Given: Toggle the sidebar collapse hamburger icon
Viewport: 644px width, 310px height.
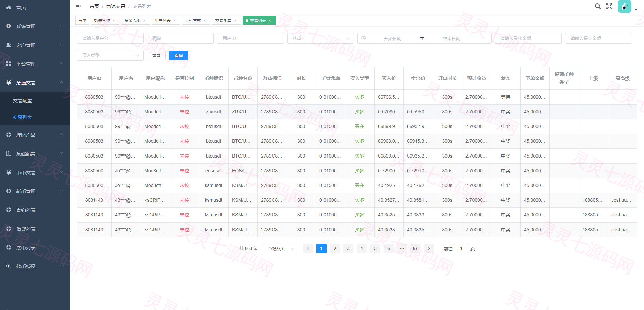Looking at the screenshot, I should pos(79,6).
